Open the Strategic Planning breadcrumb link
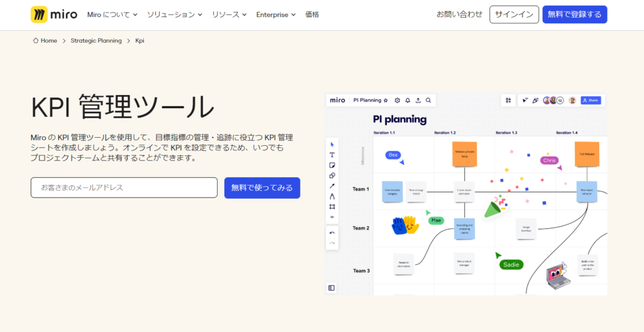 point(96,41)
